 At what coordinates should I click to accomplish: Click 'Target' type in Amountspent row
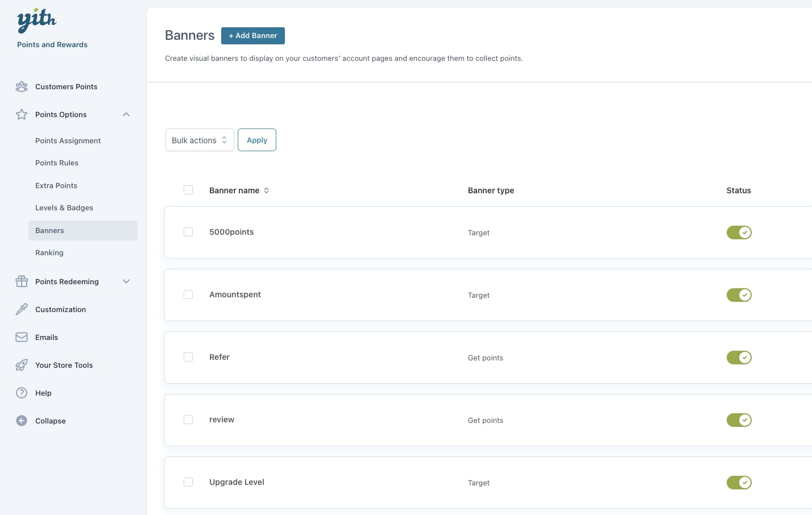click(479, 295)
